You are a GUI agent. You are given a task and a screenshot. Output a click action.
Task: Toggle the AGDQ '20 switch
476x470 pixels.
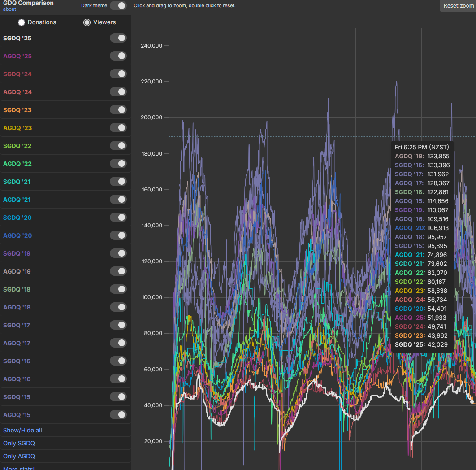(118, 235)
